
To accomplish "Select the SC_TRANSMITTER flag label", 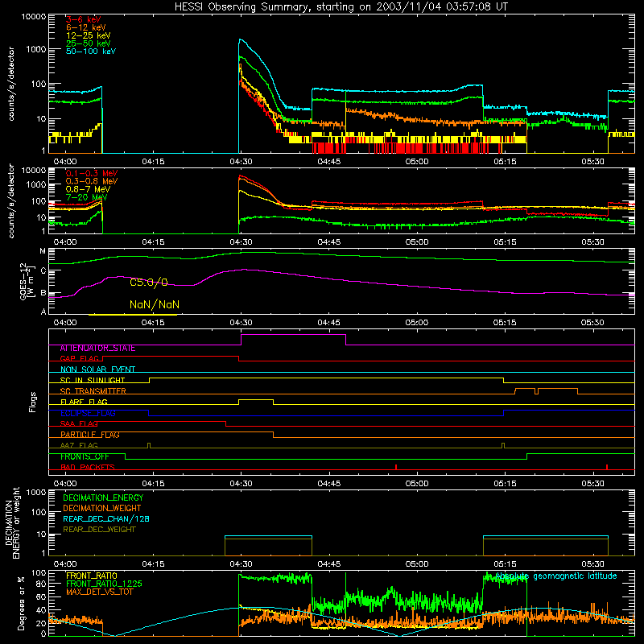I will click(93, 391).
